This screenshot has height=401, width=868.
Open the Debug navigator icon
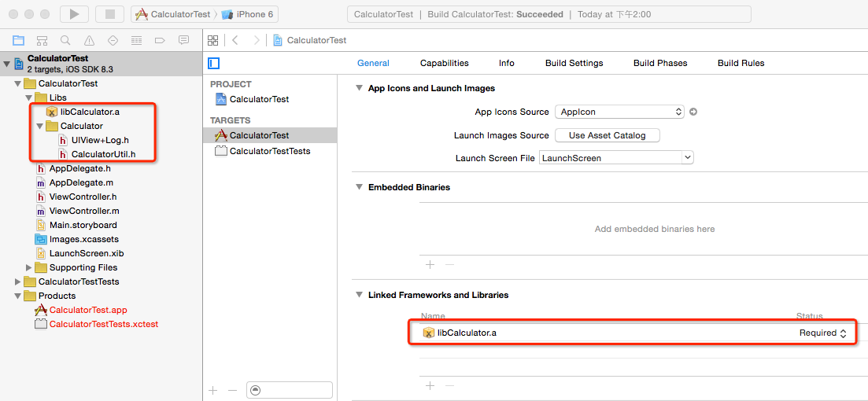(x=136, y=40)
